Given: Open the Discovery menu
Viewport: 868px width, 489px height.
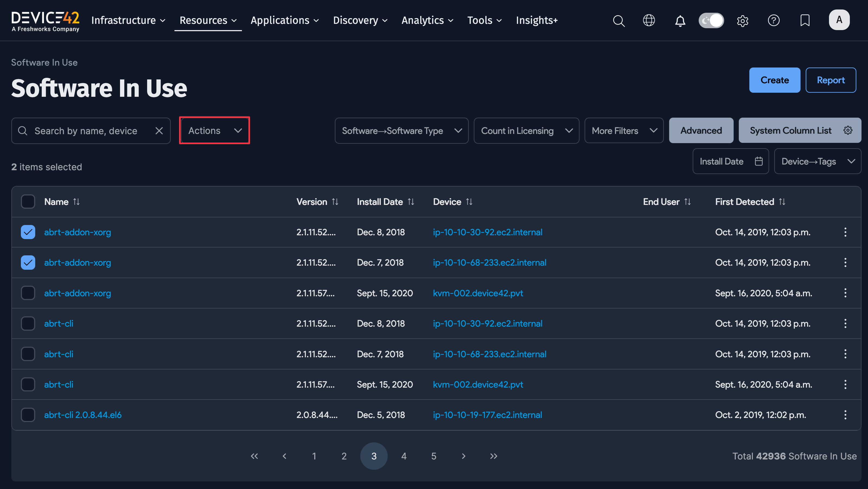Looking at the screenshot, I should tap(360, 21).
